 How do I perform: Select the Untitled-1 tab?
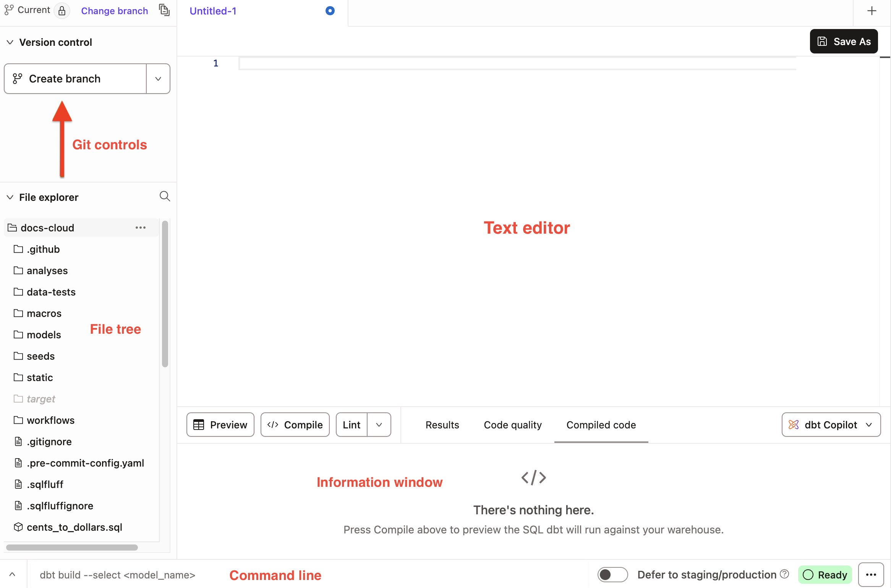tap(213, 11)
